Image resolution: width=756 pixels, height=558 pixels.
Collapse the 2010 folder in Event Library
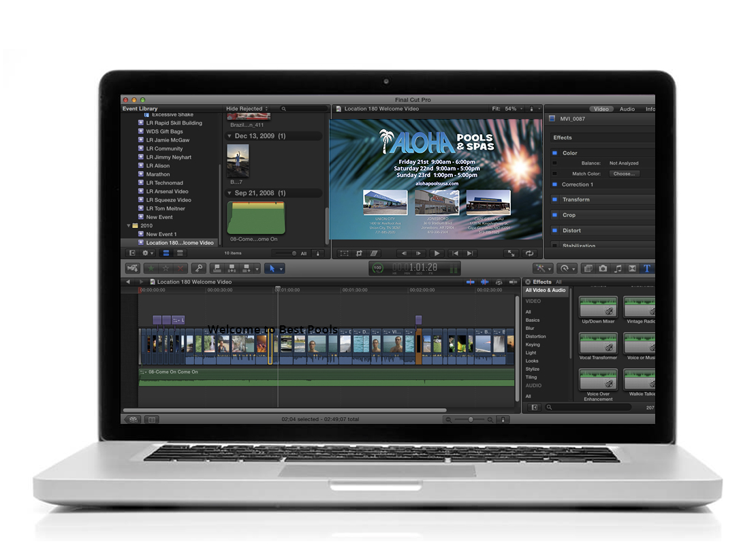(x=129, y=225)
